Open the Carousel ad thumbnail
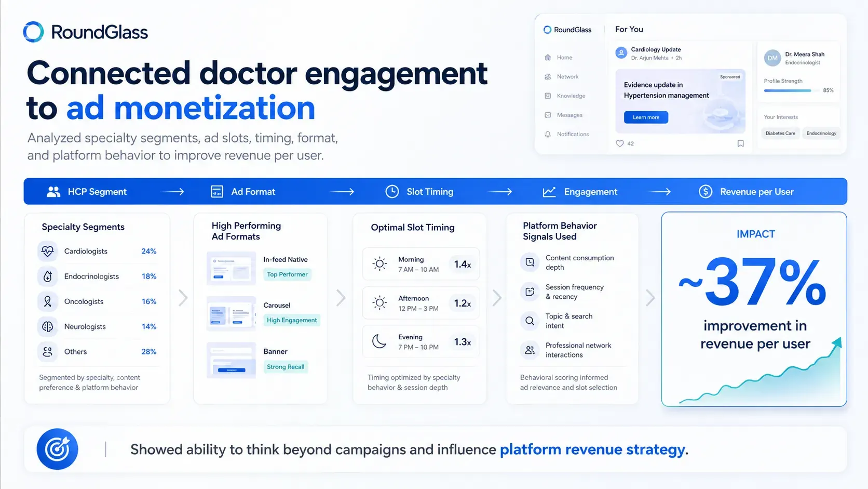Screen dimensions: 868x489 231,314
